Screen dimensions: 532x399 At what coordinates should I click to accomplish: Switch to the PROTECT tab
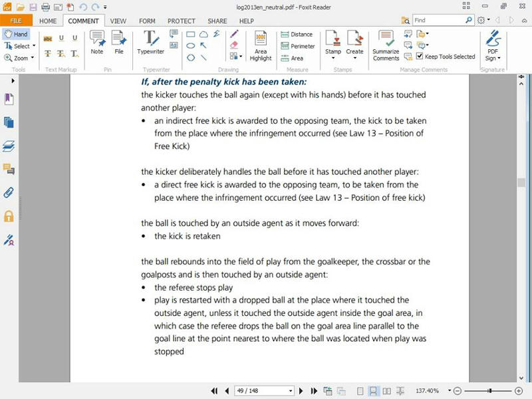182,21
